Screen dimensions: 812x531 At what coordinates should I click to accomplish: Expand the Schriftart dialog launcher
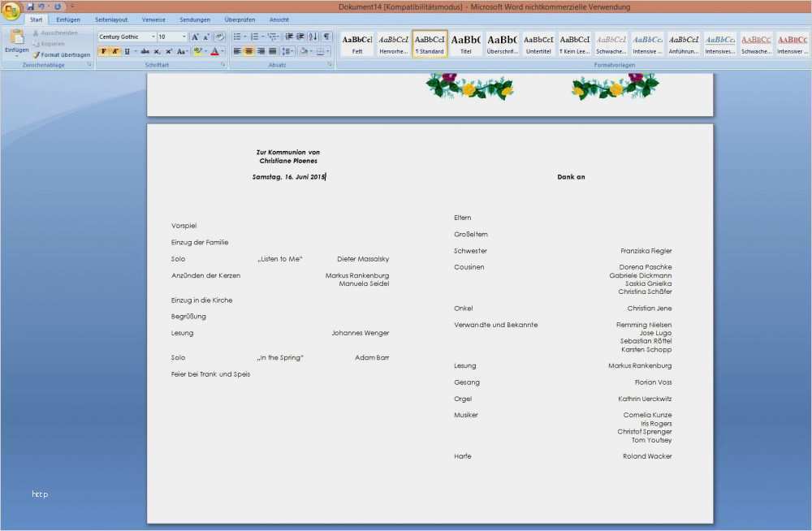click(223, 64)
